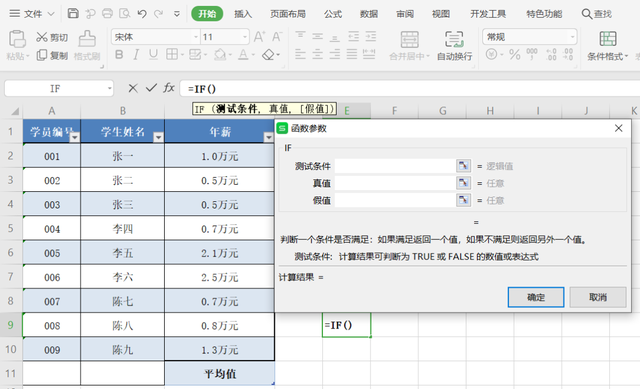Switch to the 开始 ribbon tab
640x389 pixels.
(x=207, y=14)
